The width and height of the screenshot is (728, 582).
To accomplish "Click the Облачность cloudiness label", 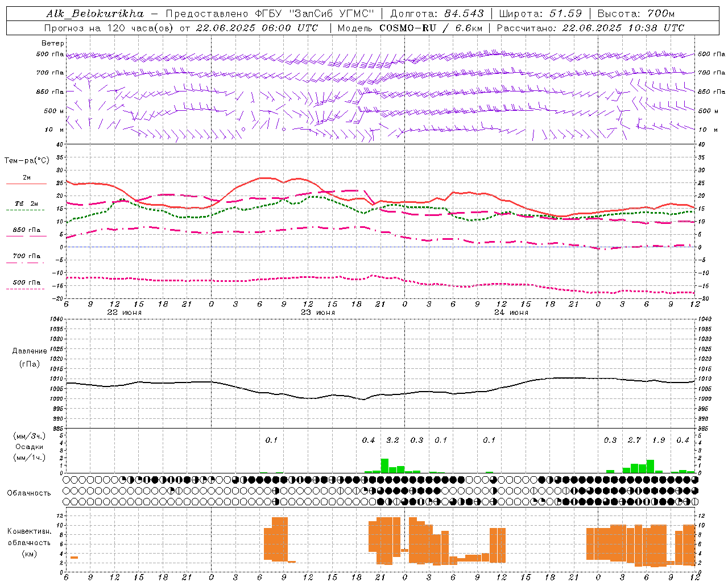I will (29, 493).
